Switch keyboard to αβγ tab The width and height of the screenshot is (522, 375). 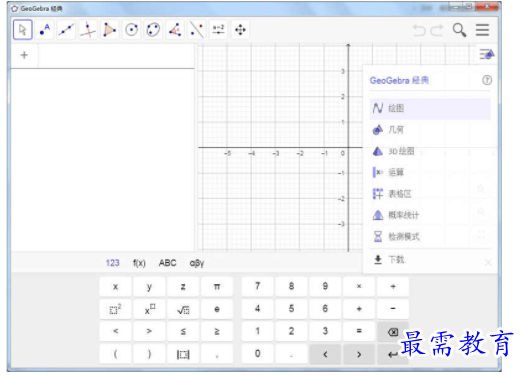[x=197, y=263]
